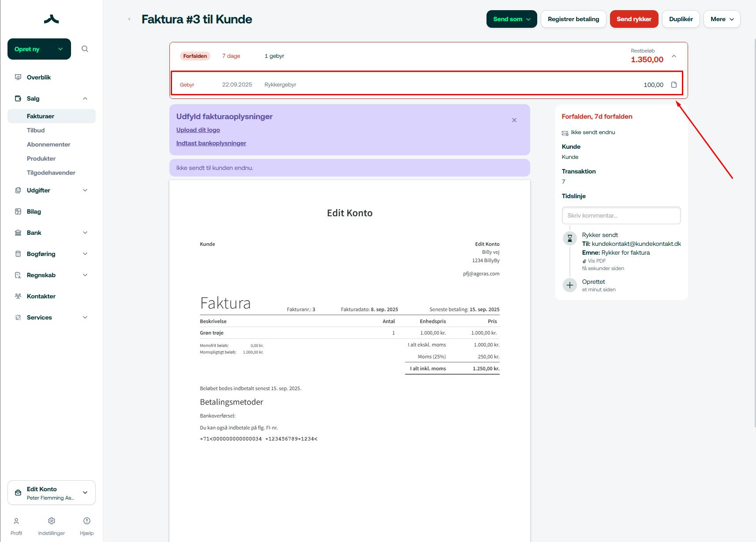Open the Send som dropdown
The image size is (756, 542).
click(x=512, y=19)
